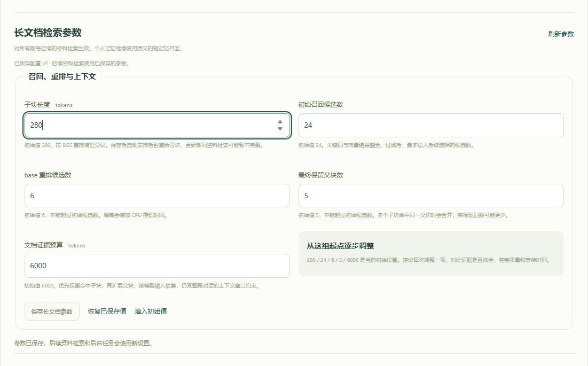This screenshot has height=366, width=588.
Task: Click the 刷新参数 link
Action: point(561,34)
